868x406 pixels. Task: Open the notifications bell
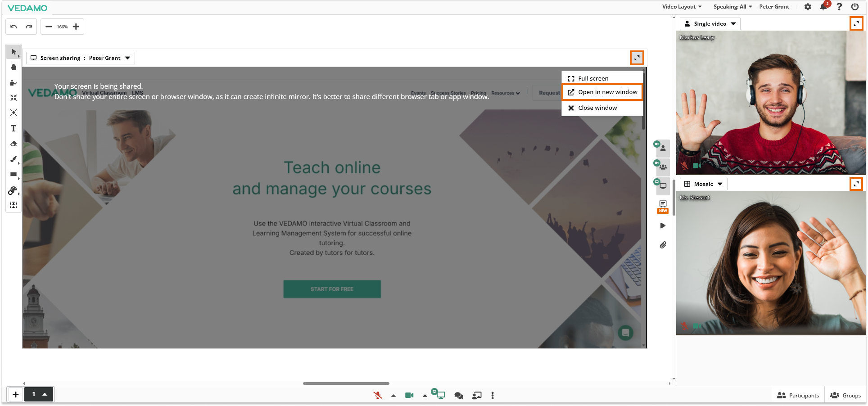[823, 7]
